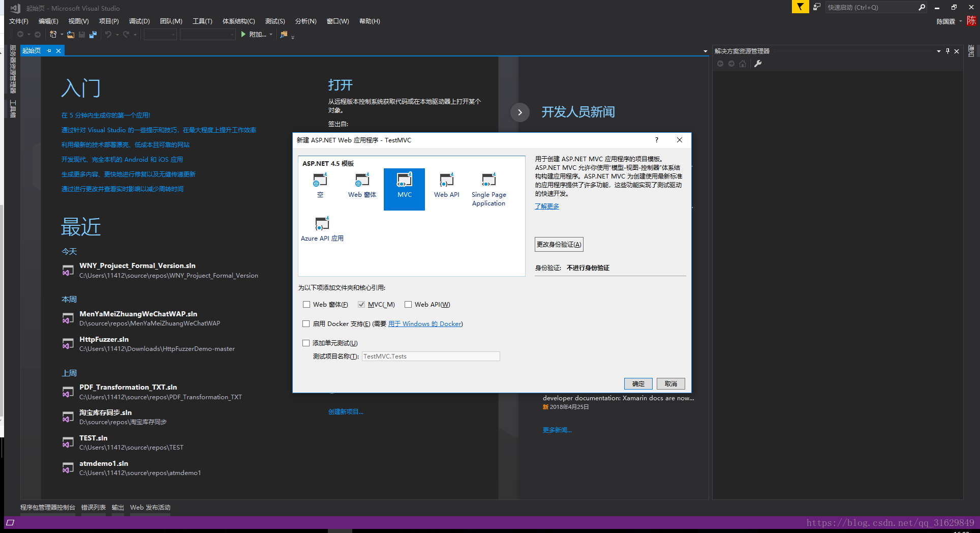Click the help question mark in dialog
Viewport: 980px width, 533px height.
pos(656,140)
